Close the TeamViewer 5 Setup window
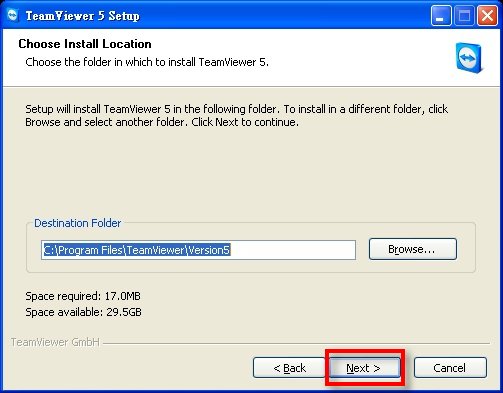 487,15
